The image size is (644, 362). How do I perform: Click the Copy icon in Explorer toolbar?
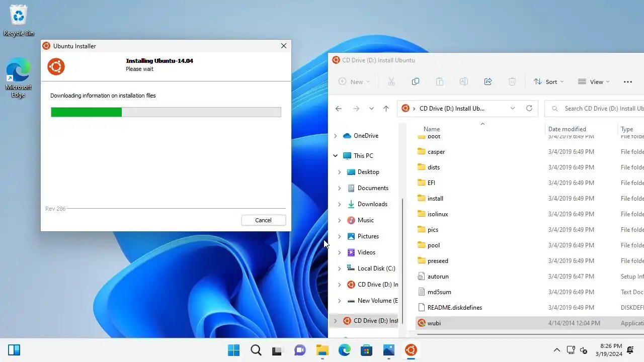pos(415,81)
